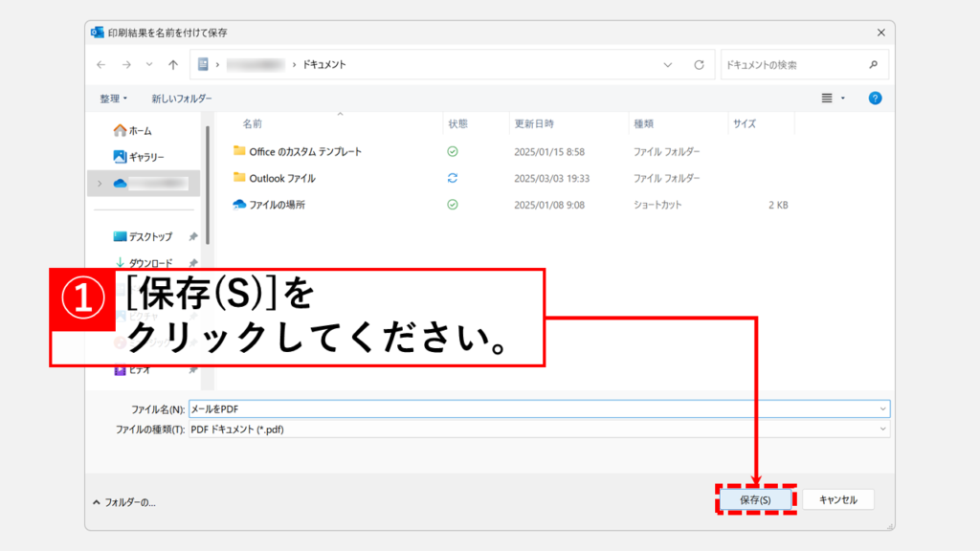Click the 保存(S) button
980x551 pixels.
(x=756, y=499)
